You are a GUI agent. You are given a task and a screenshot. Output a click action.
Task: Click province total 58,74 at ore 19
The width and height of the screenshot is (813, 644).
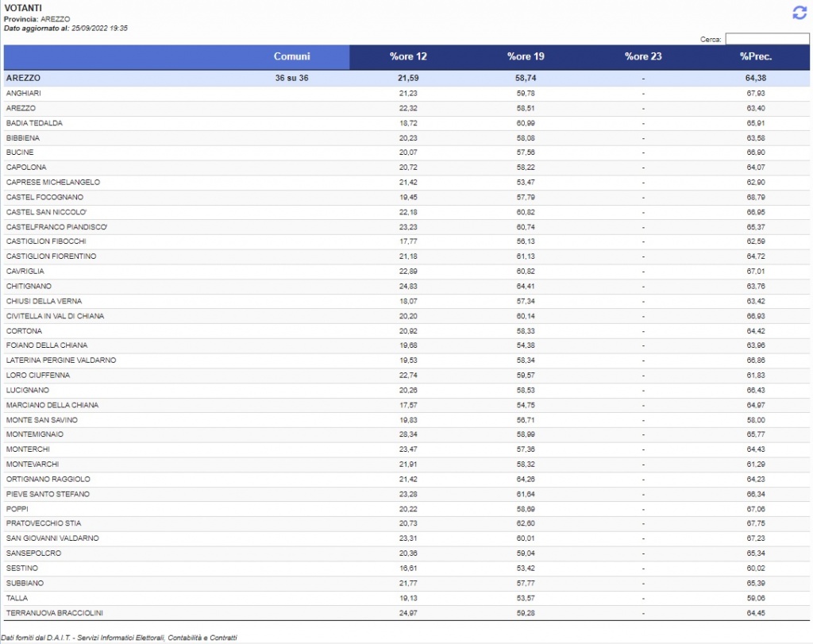(526, 78)
